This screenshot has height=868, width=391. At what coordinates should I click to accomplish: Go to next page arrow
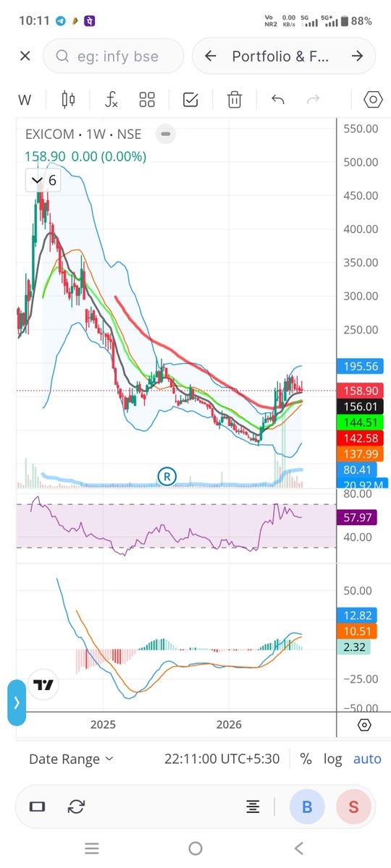click(x=357, y=56)
